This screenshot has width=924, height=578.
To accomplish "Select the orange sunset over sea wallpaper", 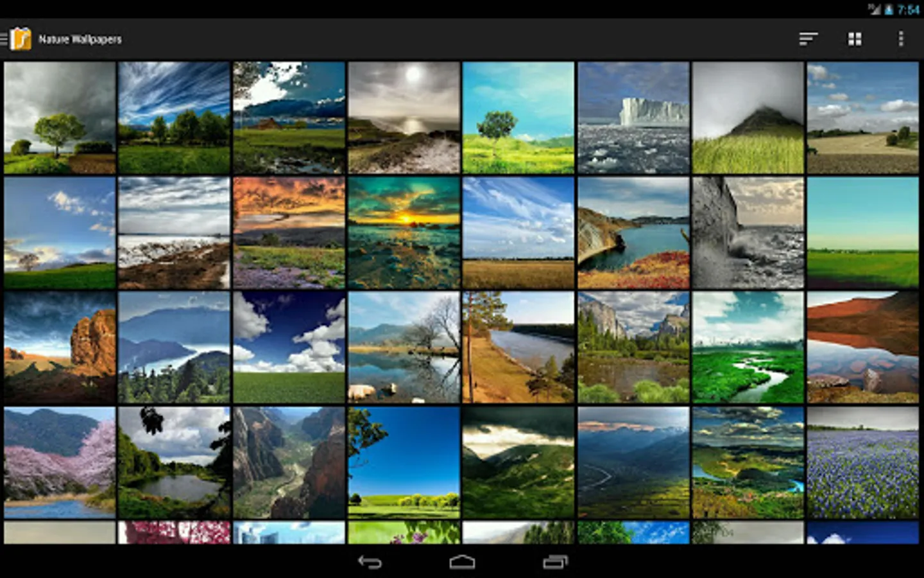I will 404,232.
